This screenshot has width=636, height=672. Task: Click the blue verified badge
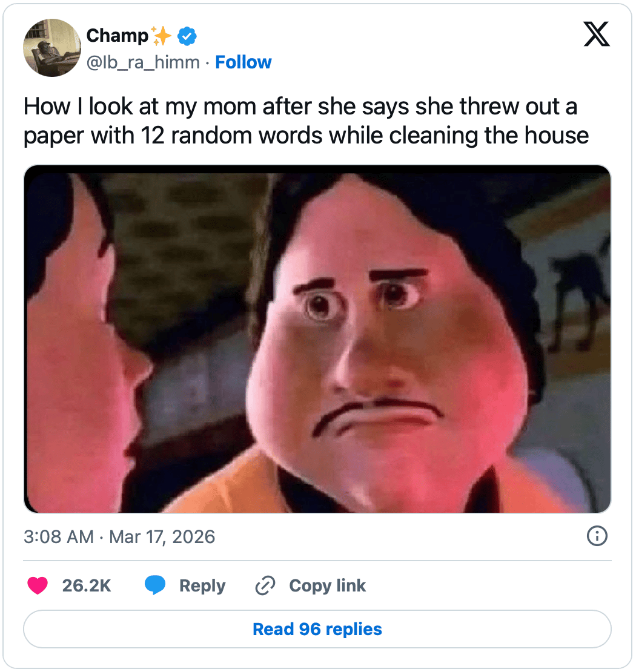[x=187, y=36]
